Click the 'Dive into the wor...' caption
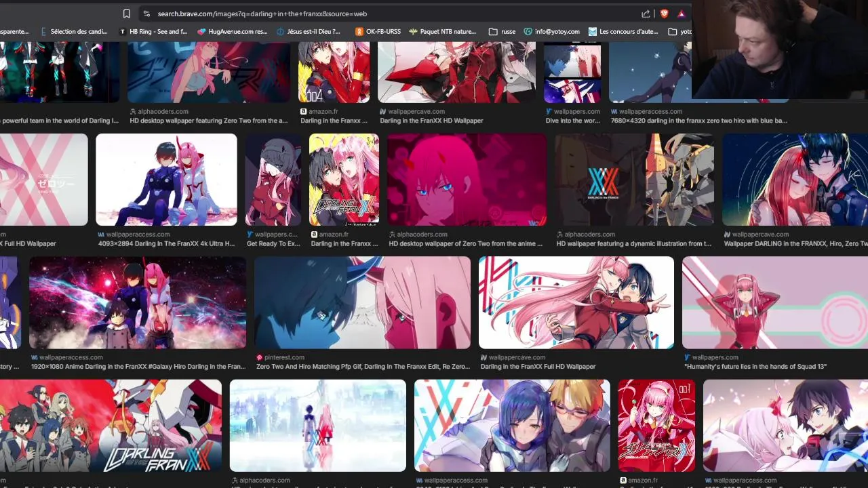Image resolution: width=868 pixels, height=488 pixels. pyautogui.click(x=572, y=121)
